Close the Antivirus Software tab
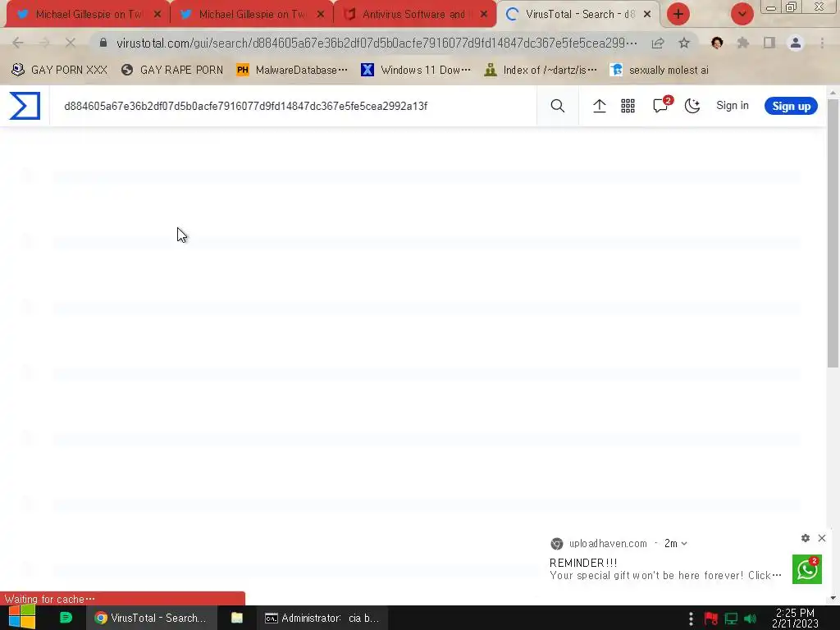The image size is (840, 630). point(484,15)
